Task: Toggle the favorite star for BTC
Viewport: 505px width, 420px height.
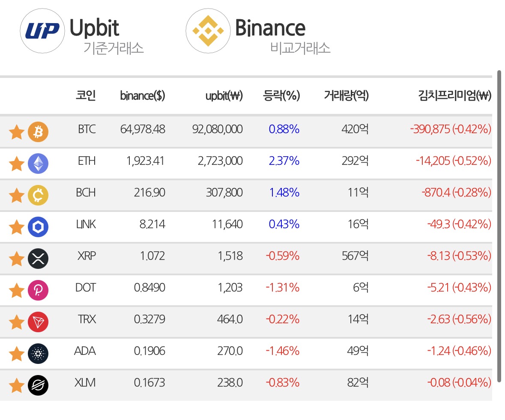Action: tap(16, 132)
